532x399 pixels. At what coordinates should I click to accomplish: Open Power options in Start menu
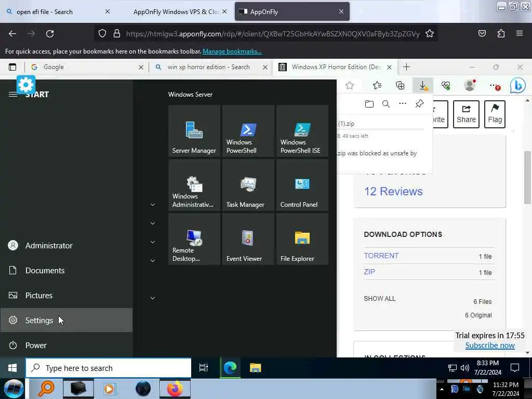66,345
